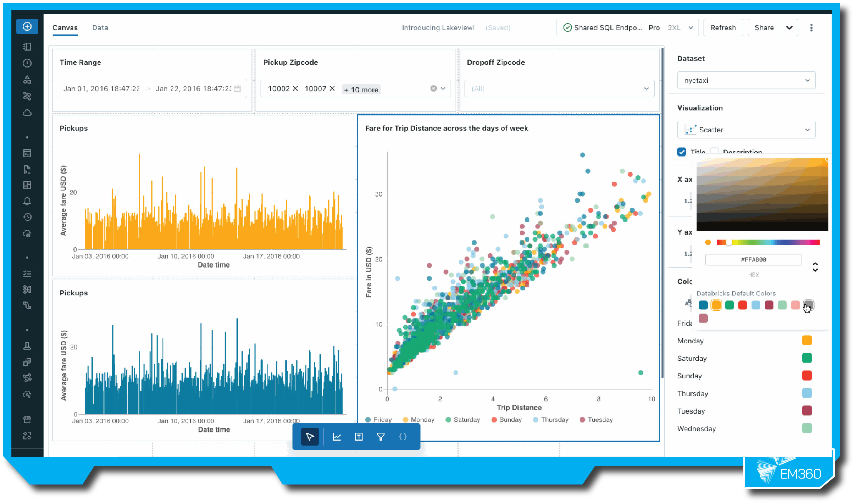Open Recents using the clock icon
Viewport: 855px width, 504px height.
click(x=27, y=63)
